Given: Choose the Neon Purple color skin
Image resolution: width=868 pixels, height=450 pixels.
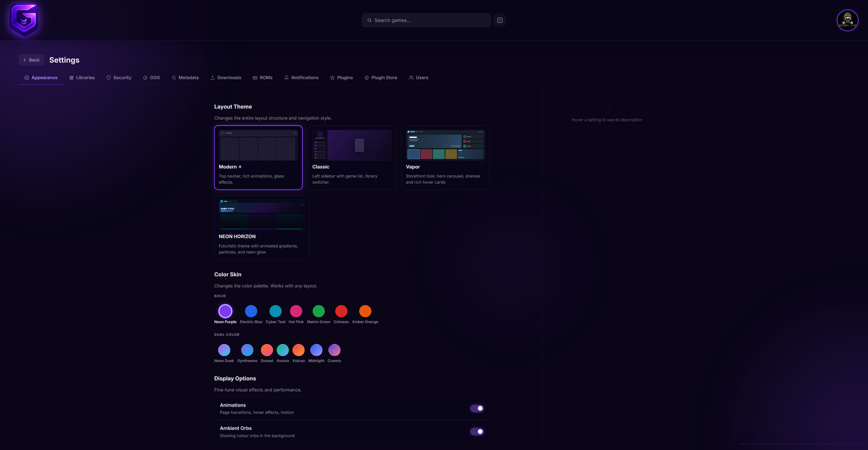Looking at the screenshot, I should coord(225,311).
